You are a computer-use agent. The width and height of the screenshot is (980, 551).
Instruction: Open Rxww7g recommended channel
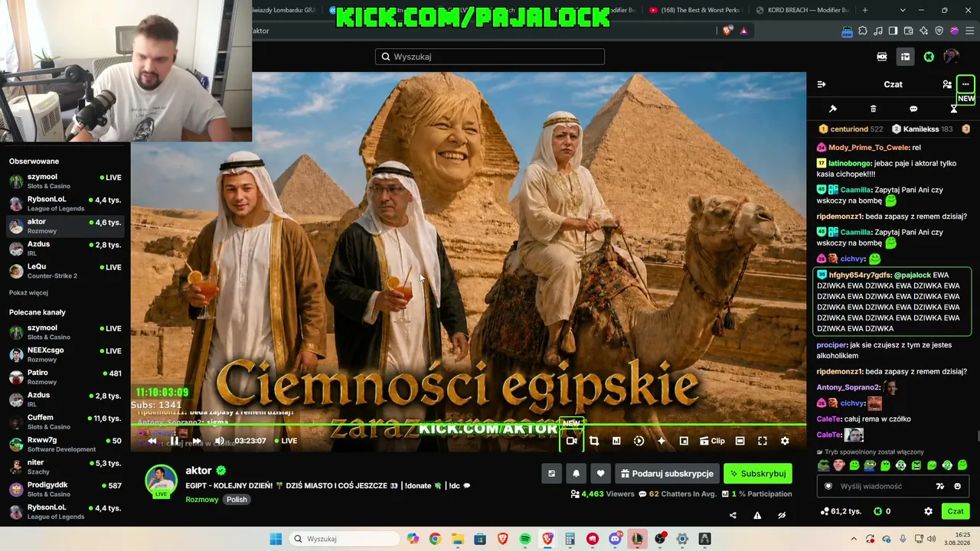[65, 445]
